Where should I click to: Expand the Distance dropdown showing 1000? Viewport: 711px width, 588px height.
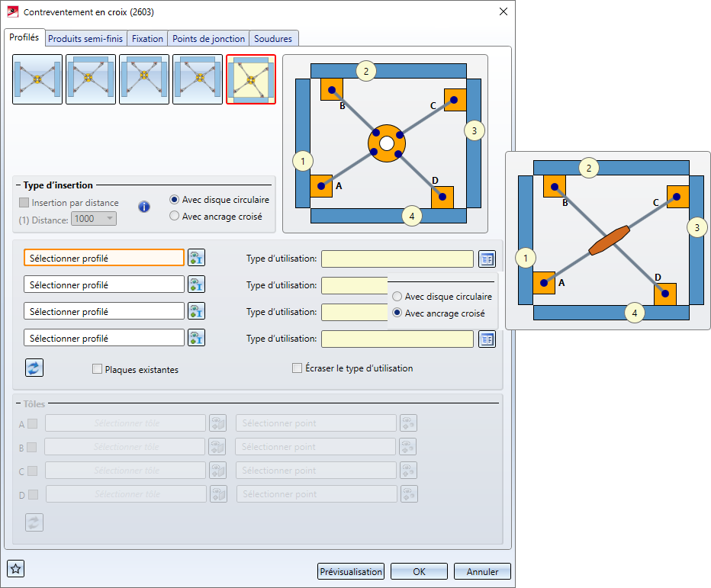pos(110,219)
